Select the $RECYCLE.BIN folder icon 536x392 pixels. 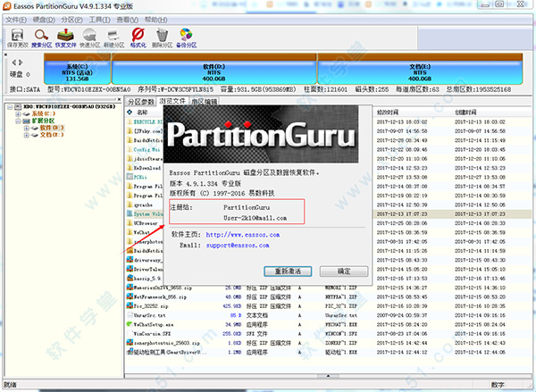point(130,121)
